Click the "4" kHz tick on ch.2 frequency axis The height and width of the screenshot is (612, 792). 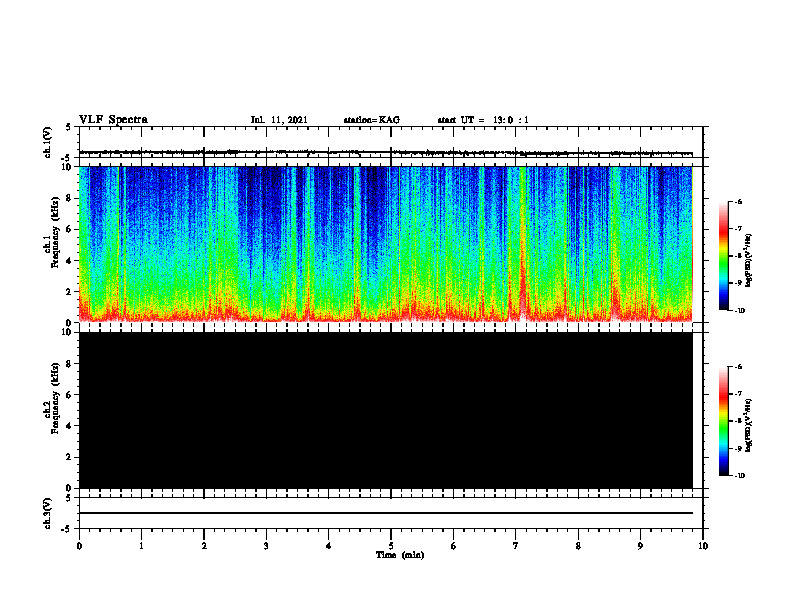(x=69, y=426)
